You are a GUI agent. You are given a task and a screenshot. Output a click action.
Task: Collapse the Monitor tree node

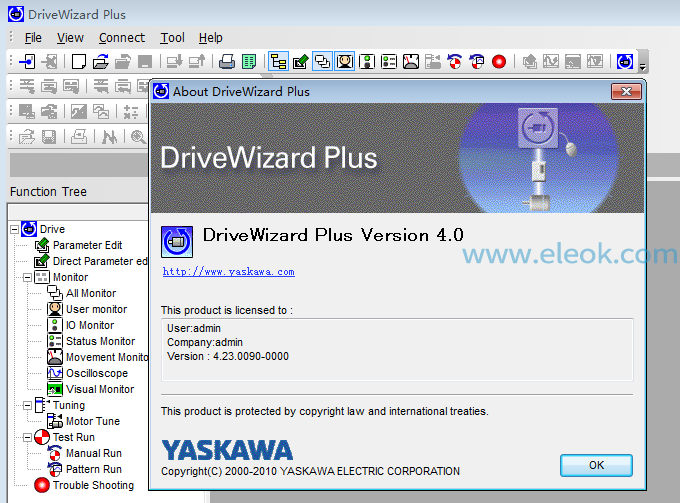(27, 277)
